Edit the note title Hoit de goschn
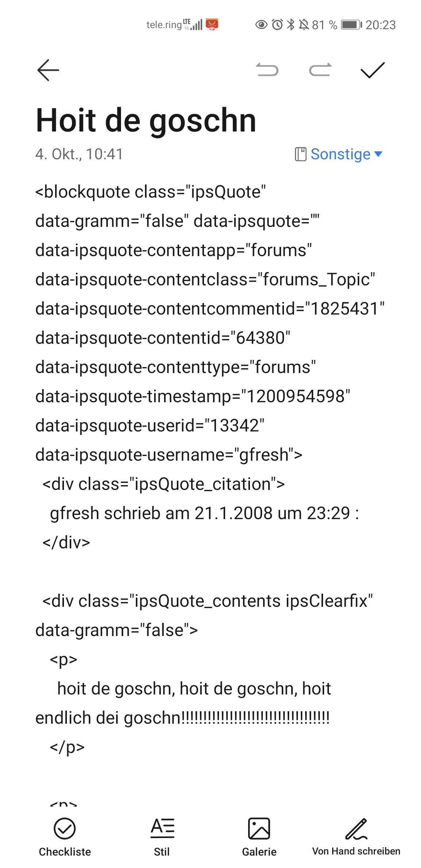The height and width of the screenshot is (868, 421). tap(146, 120)
